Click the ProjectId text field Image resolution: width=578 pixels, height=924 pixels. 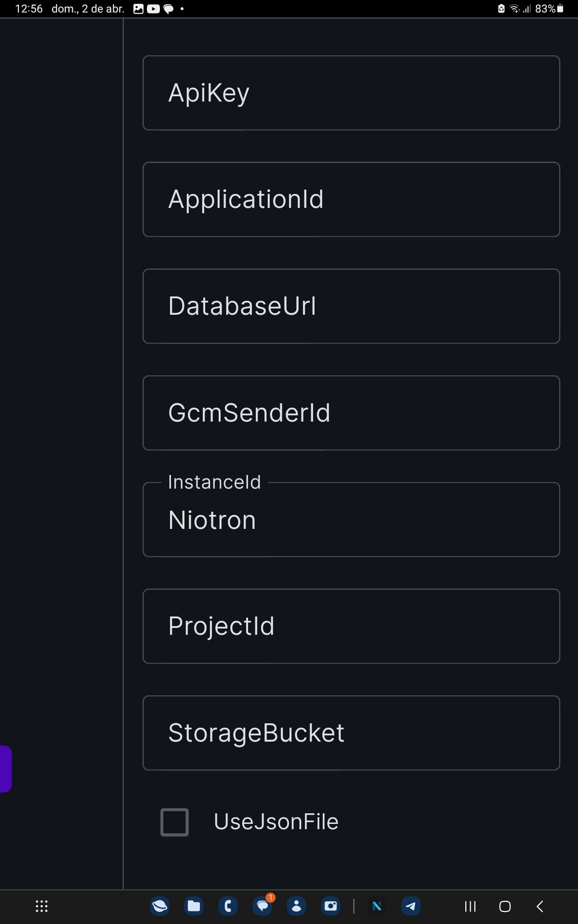[351, 626]
